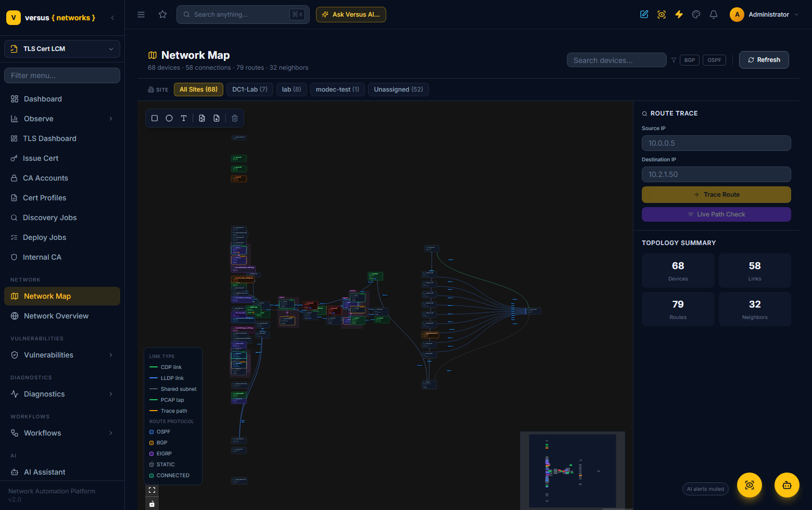This screenshot has height=510, width=812.
Task: Click the Source IP input field
Action: pyautogui.click(x=716, y=143)
